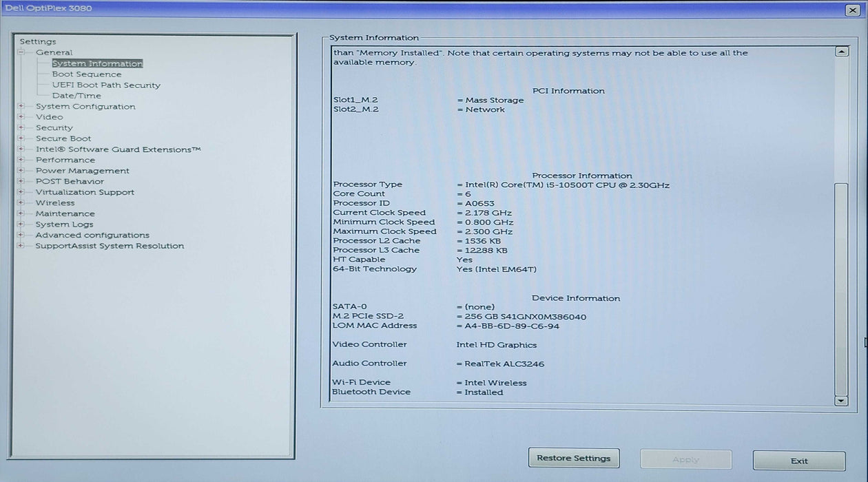The height and width of the screenshot is (482, 868).
Task: Select the Security category label
Action: click(54, 127)
